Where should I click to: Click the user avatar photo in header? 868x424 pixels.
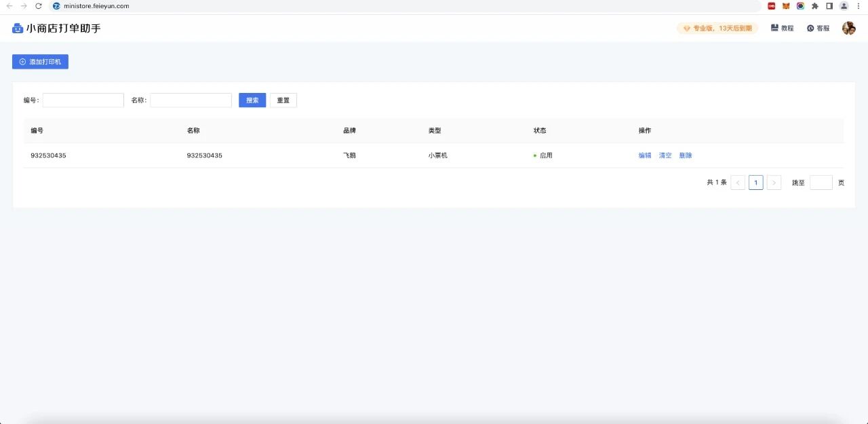click(848, 28)
